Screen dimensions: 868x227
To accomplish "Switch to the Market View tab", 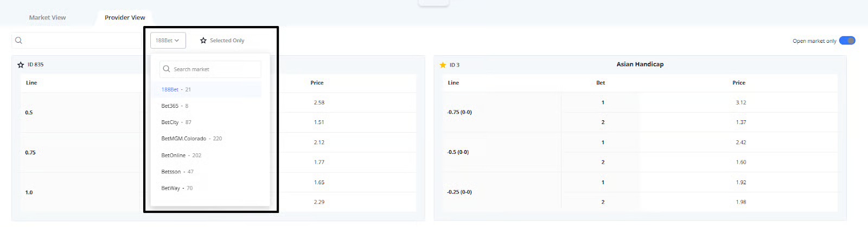I will pos(47,18).
